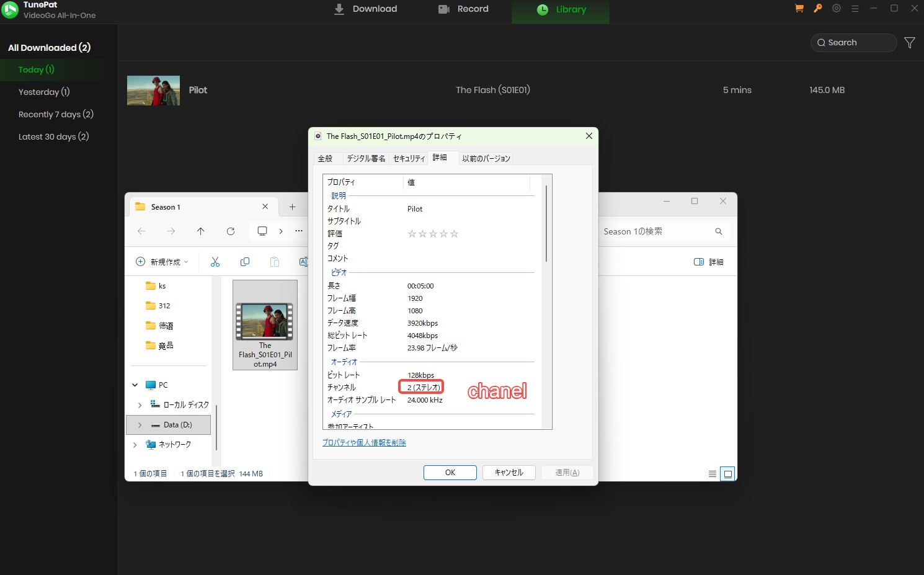
Task: Open TunePat settings gear
Action: 836,8
